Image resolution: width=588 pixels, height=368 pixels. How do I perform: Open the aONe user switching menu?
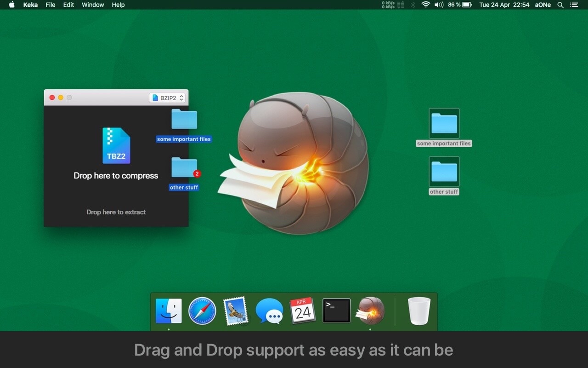pos(543,5)
